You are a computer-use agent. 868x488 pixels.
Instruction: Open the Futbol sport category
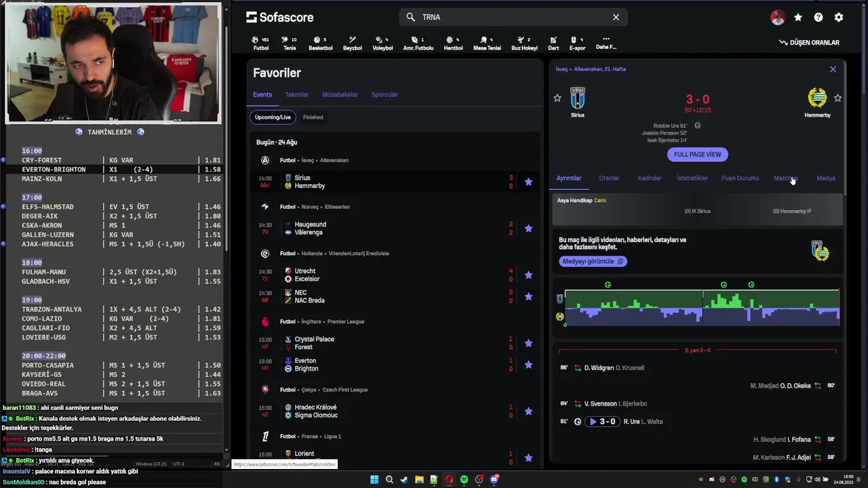(260, 43)
